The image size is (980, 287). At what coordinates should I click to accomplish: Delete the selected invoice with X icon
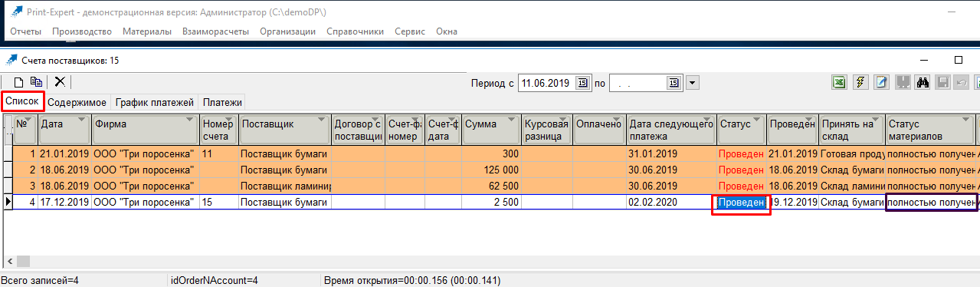click(60, 82)
